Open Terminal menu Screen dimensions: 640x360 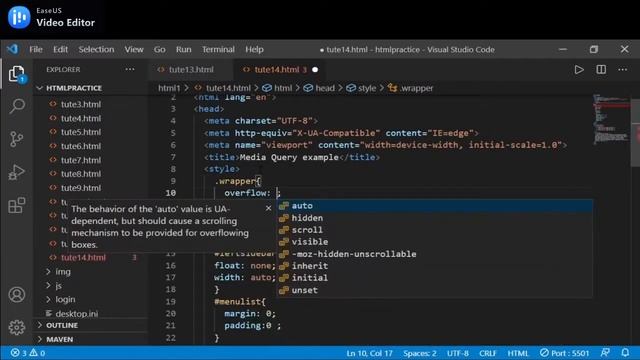pyautogui.click(x=218, y=49)
